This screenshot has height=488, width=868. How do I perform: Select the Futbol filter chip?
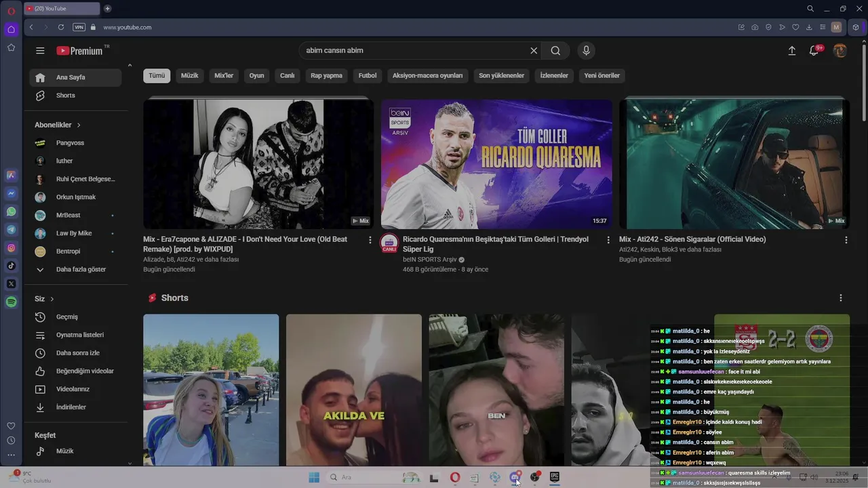(368, 76)
